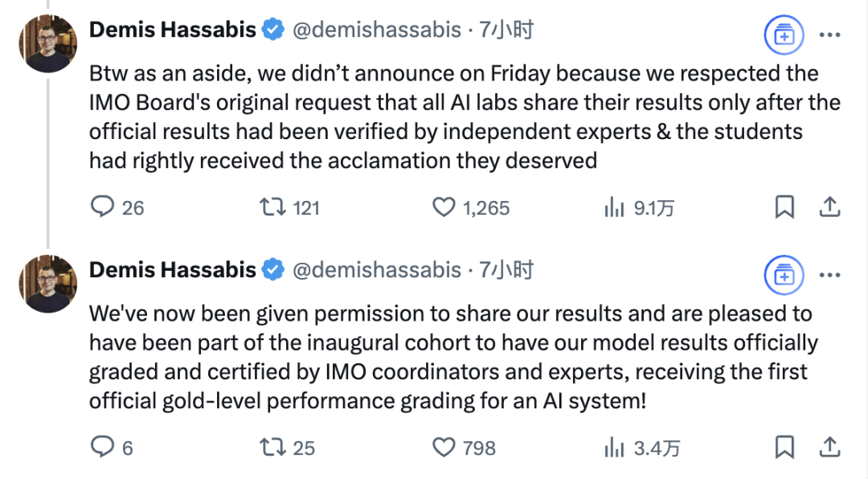This screenshot has width=868, height=479.
Task: View analytics showing 3.4万 views
Action: tap(615, 448)
